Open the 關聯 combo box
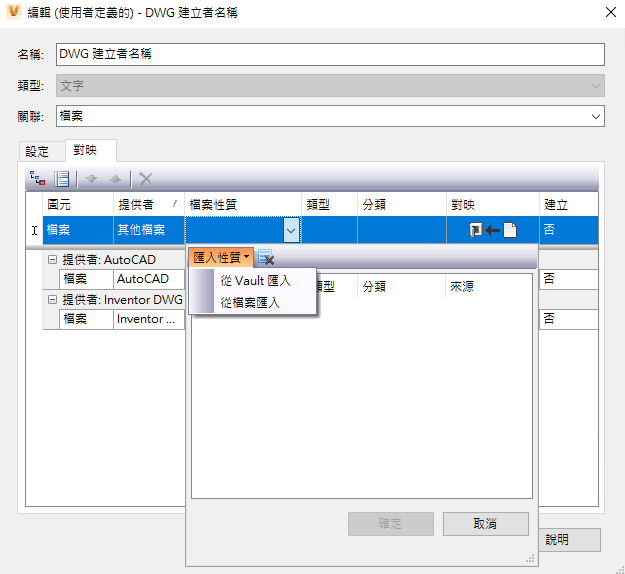The image size is (625, 574). coord(330,116)
